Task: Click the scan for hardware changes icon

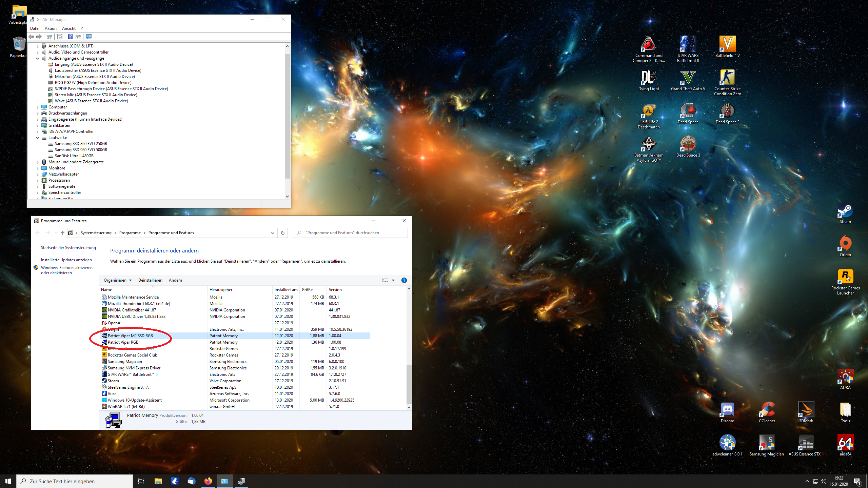Action: point(89,37)
